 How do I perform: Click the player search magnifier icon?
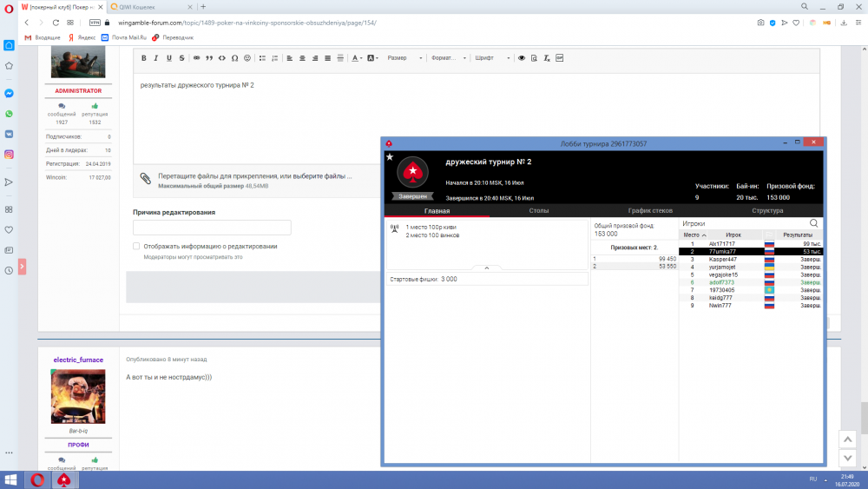[813, 223]
